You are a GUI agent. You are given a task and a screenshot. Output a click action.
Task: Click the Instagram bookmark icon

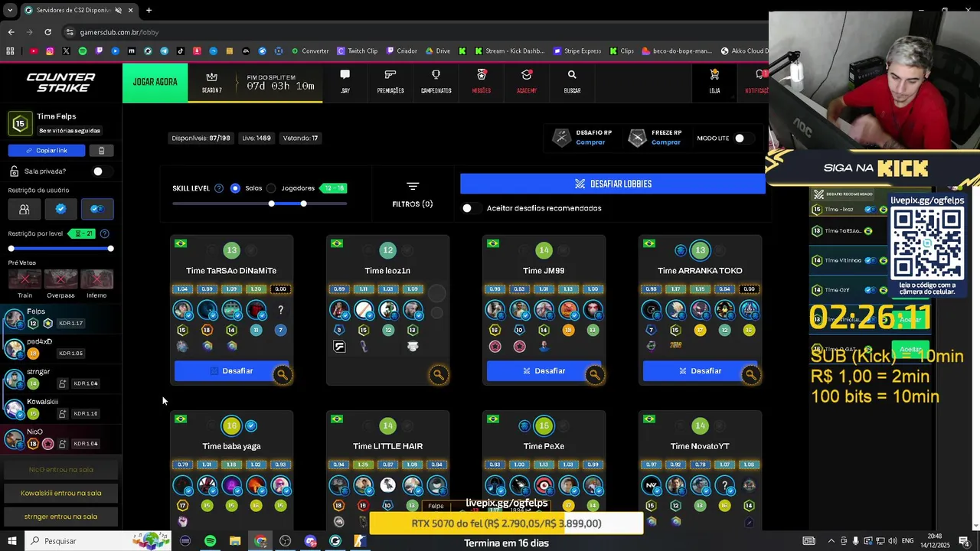tap(50, 51)
